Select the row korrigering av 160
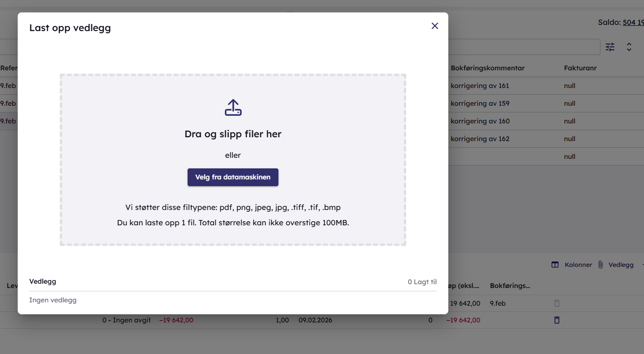644x354 pixels. point(479,121)
